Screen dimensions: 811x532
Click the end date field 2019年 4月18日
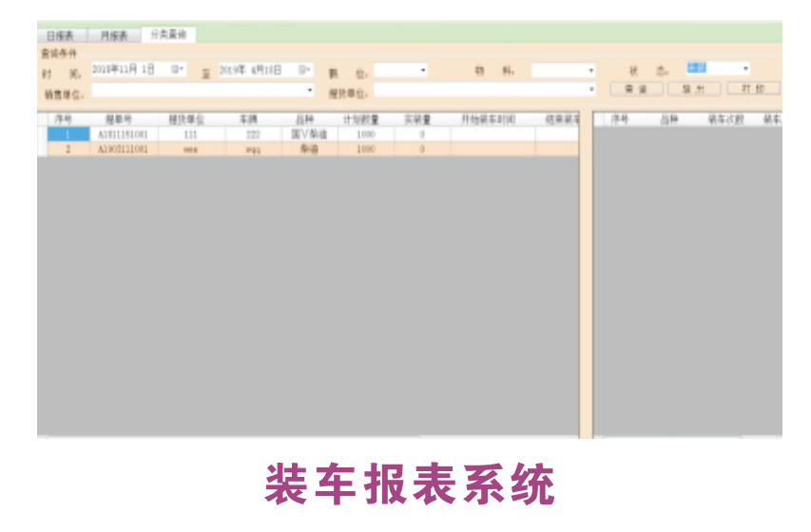point(265,69)
